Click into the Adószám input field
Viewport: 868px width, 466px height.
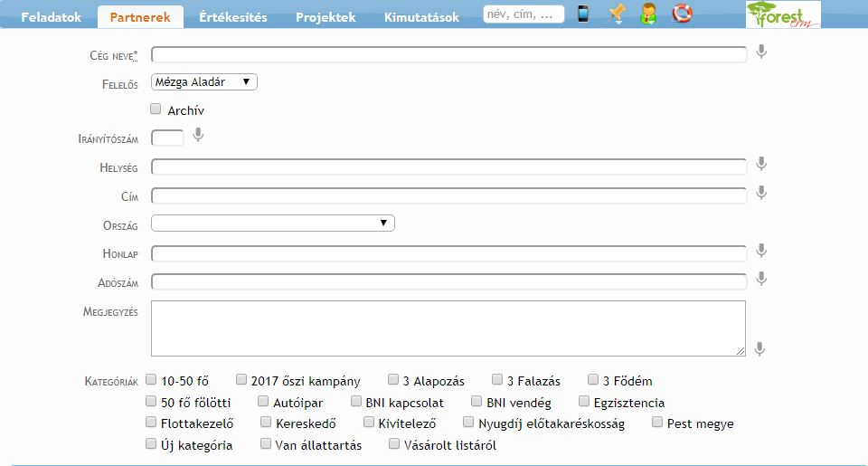[x=448, y=281]
